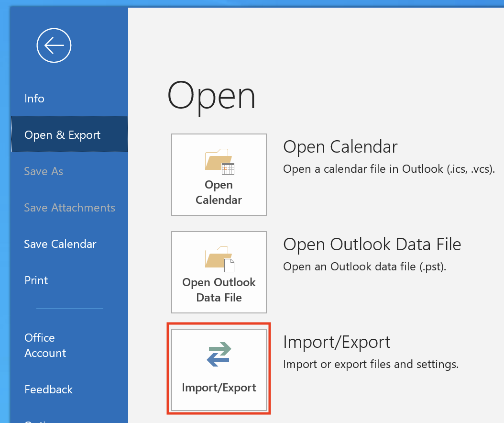Click the Open Calendar heading text

coord(340,147)
